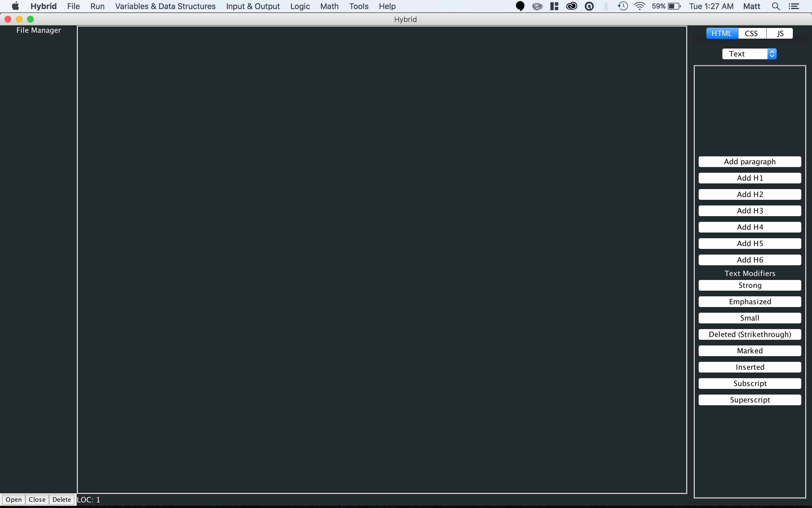812x508 pixels.
Task: Click the Add H1 button
Action: 750,178
